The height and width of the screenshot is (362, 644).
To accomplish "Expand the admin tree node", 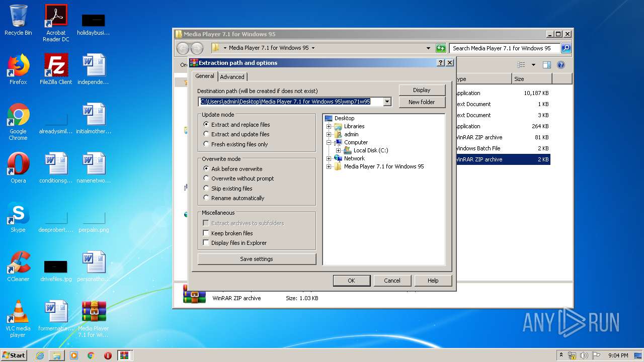I will click(x=329, y=134).
